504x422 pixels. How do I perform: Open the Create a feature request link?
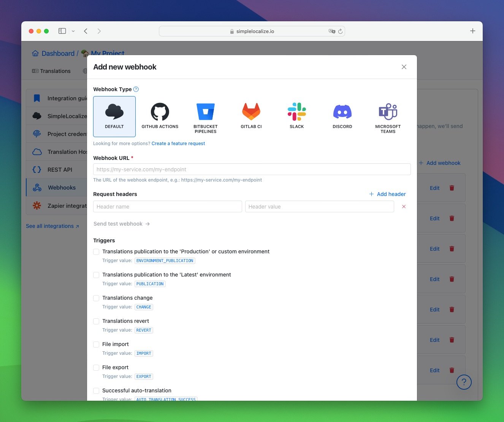178,144
